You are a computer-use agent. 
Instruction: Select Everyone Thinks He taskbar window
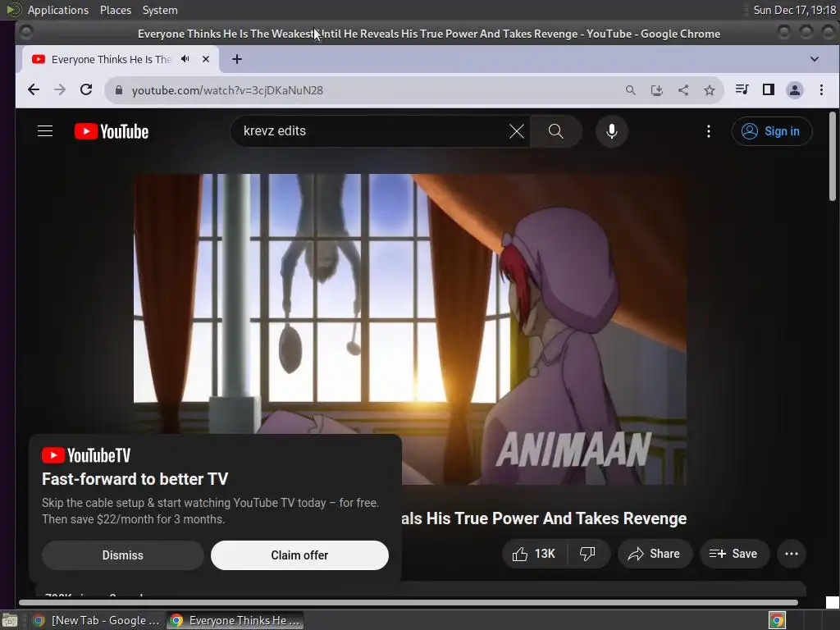[235, 620]
